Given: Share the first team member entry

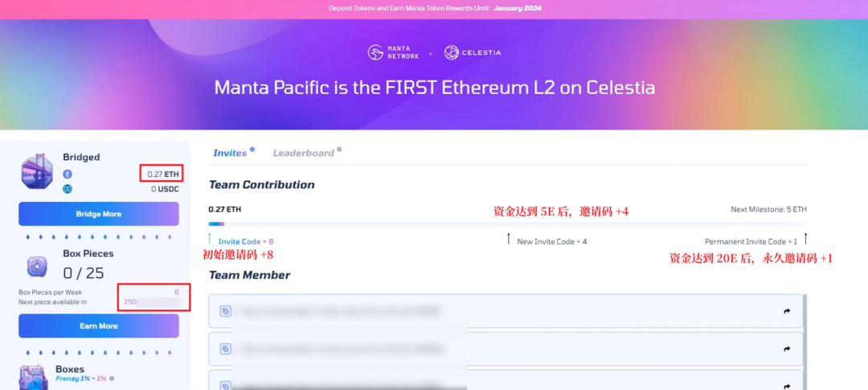Looking at the screenshot, I should click(787, 311).
